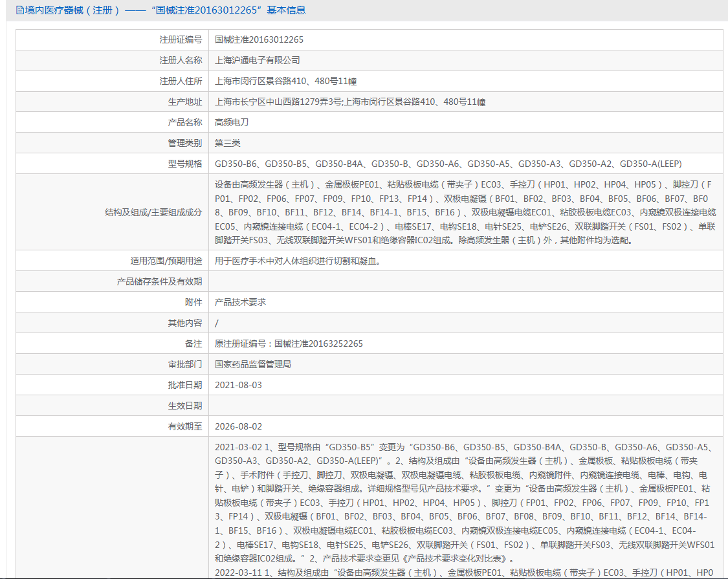
Task: Select product name 高频电刀
Action: click(232, 122)
